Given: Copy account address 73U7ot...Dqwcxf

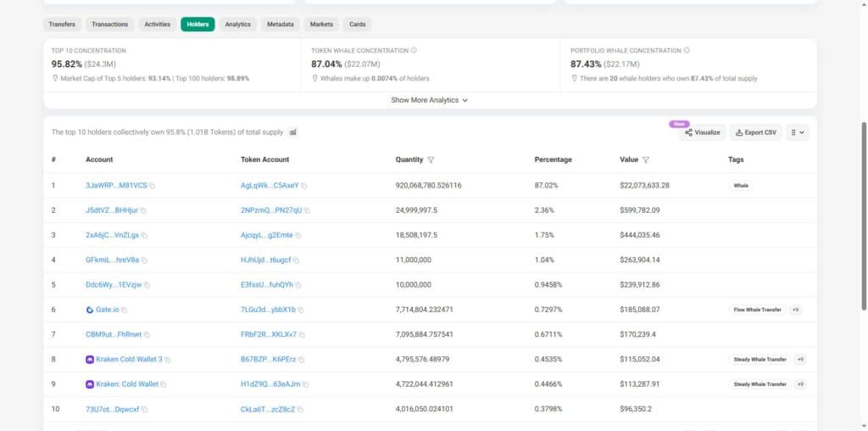Looking at the screenshot, I should click(x=144, y=410).
